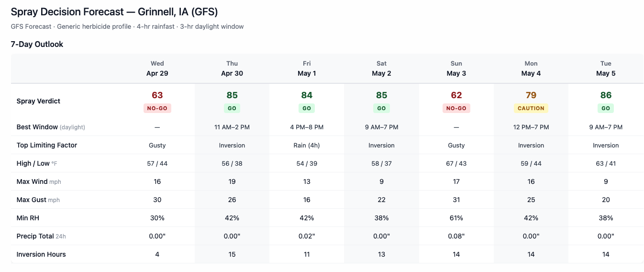The image size is (644, 272).
Task: Open the Mon May 4 column header
Action: [x=531, y=68]
